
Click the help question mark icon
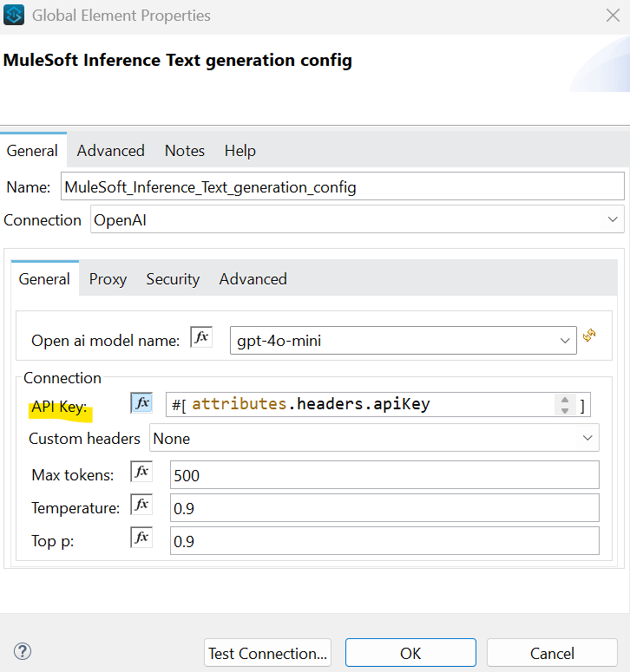tap(23, 651)
